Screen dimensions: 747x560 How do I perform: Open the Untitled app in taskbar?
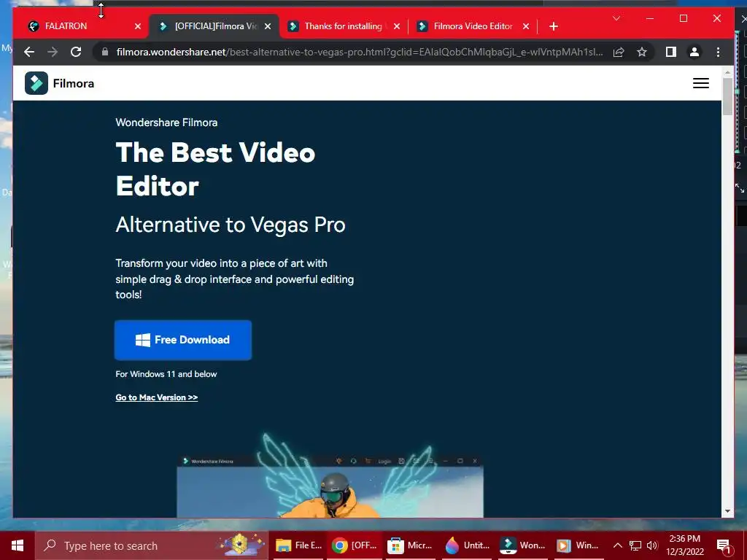(468, 545)
